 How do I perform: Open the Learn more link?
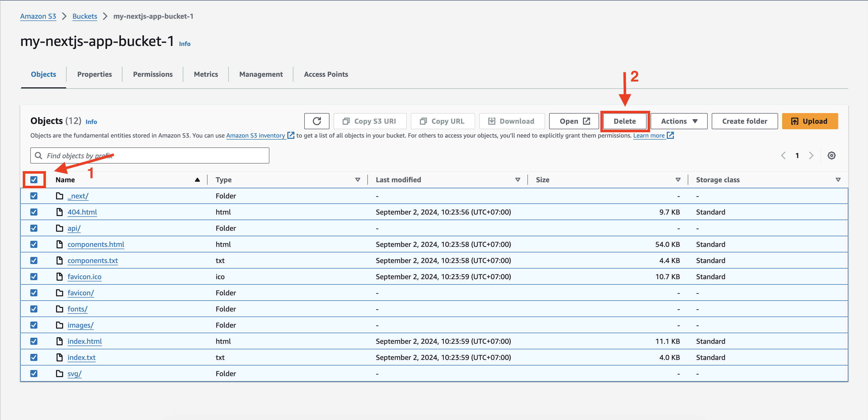tap(649, 135)
